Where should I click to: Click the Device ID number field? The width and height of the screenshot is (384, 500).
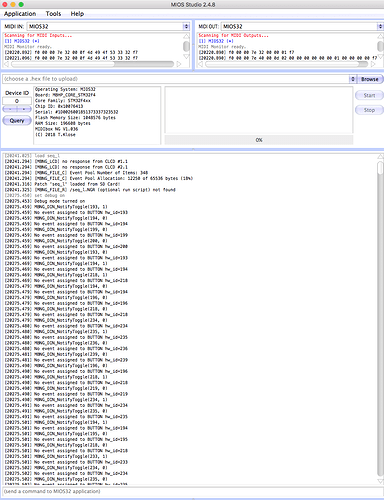17,101
